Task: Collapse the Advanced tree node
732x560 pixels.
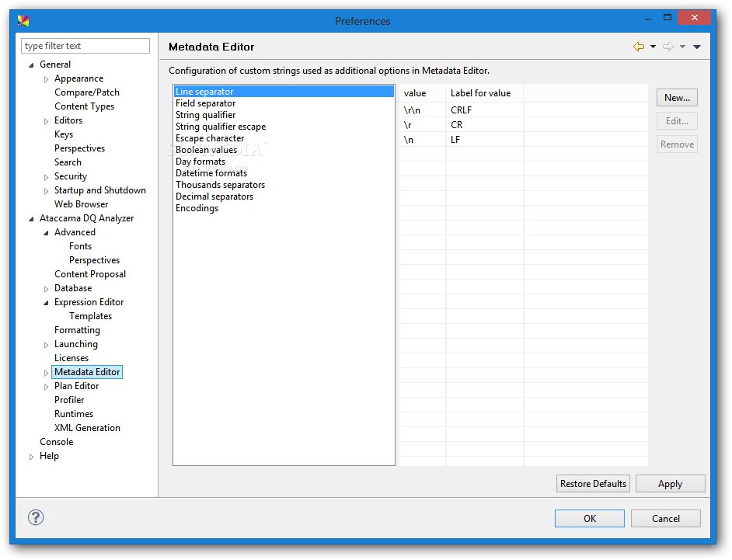Action: pyautogui.click(x=46, y=233)
